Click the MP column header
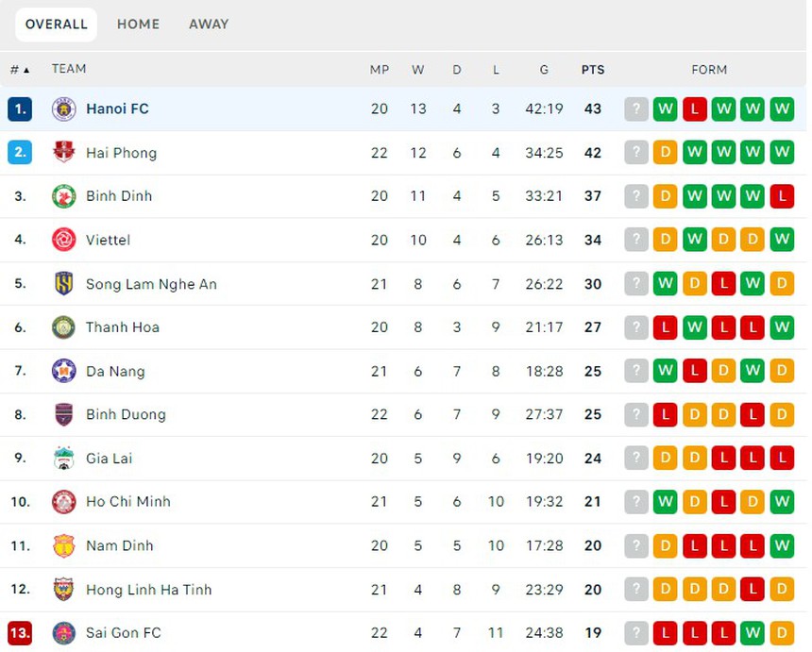The width and height of the screenshot is (812, 652). [380, 69]
